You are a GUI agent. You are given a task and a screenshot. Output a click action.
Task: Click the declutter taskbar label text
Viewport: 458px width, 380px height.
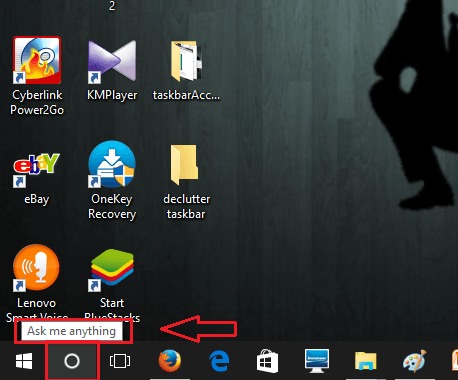tap(186, 206)
